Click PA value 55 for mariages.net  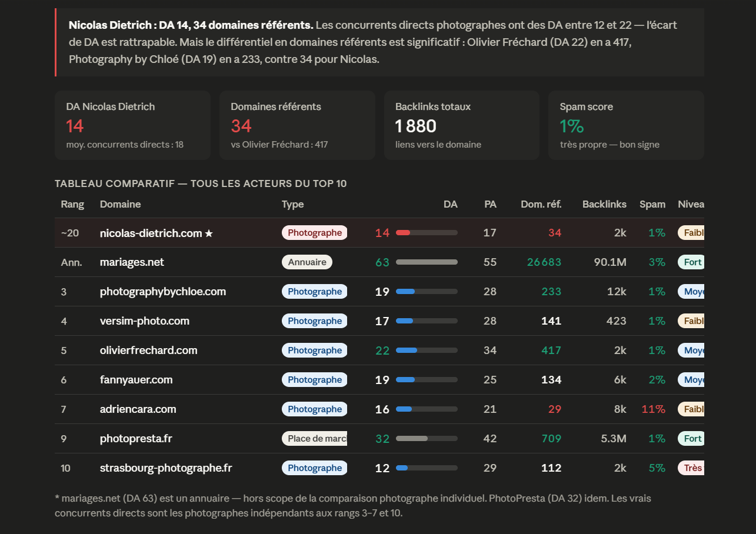(490, 262)
